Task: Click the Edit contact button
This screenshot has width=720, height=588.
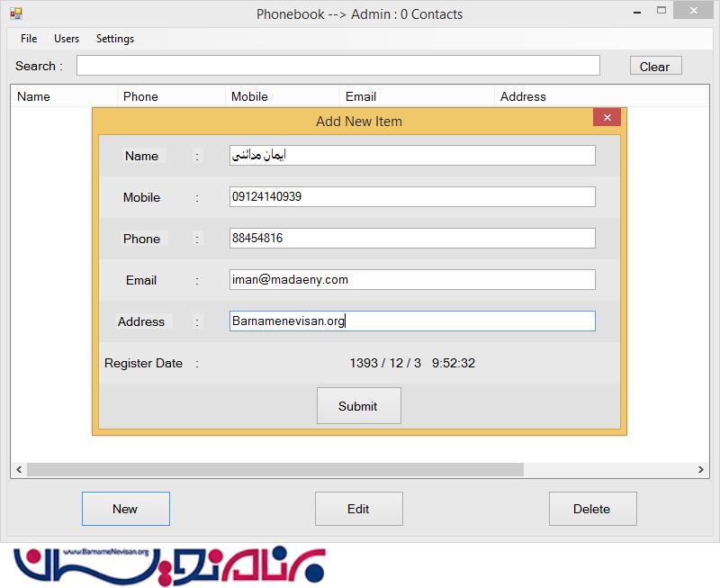Action: coord(358,509)
